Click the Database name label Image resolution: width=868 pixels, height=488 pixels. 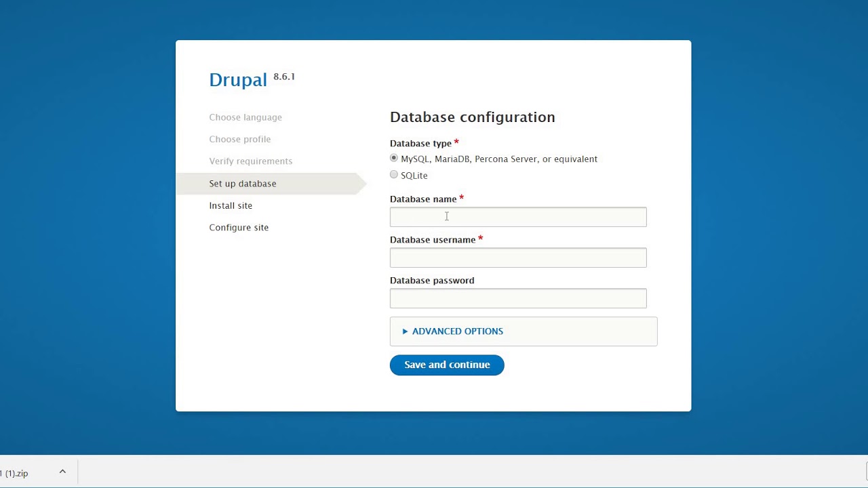[423, 199]
